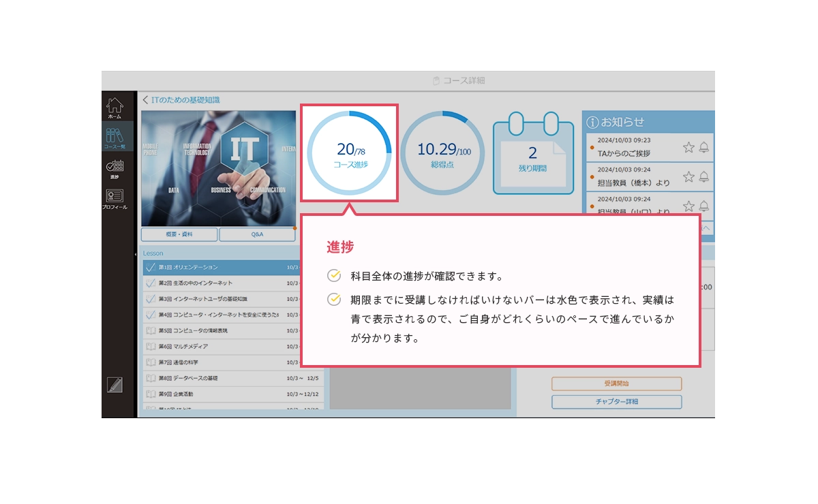Go back via the ITのための基礎知識 chevron
This screenshot has width=818, height=504.
click(x=145, y=100)
